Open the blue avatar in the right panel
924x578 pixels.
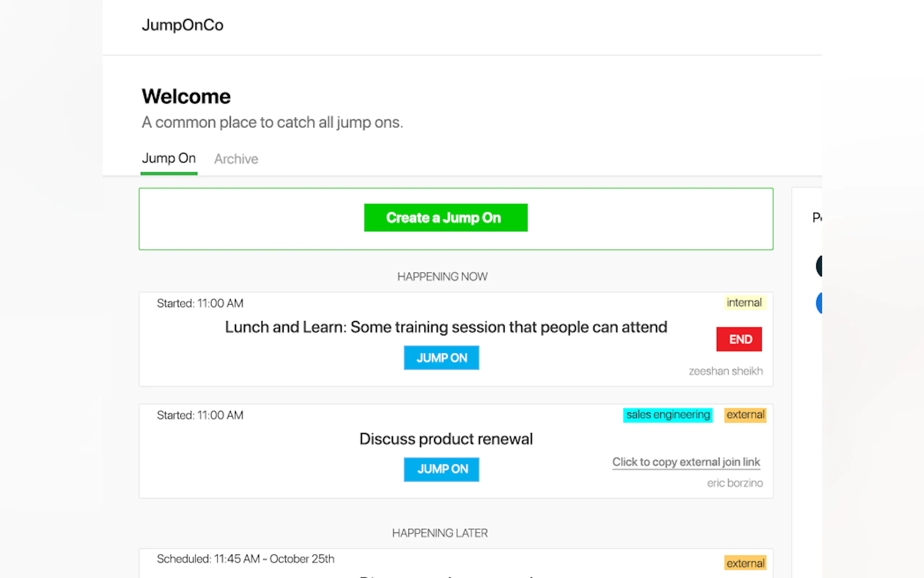(819, 303)
